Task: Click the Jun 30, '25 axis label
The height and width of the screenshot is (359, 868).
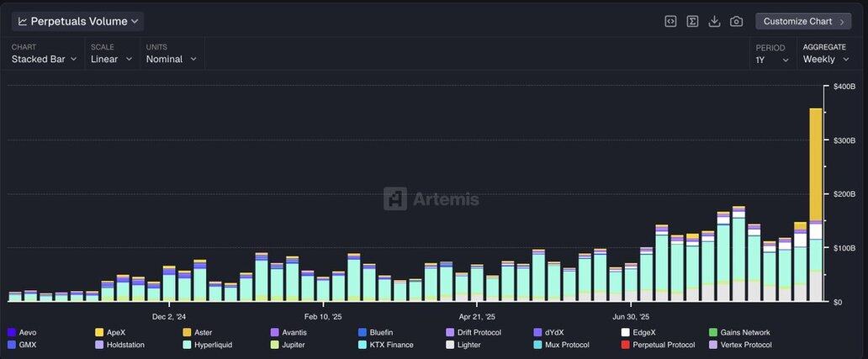Action: coord(631,317)
